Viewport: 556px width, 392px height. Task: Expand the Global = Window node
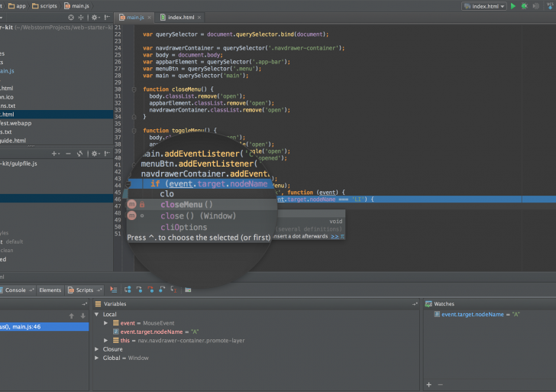pos(97,358)
